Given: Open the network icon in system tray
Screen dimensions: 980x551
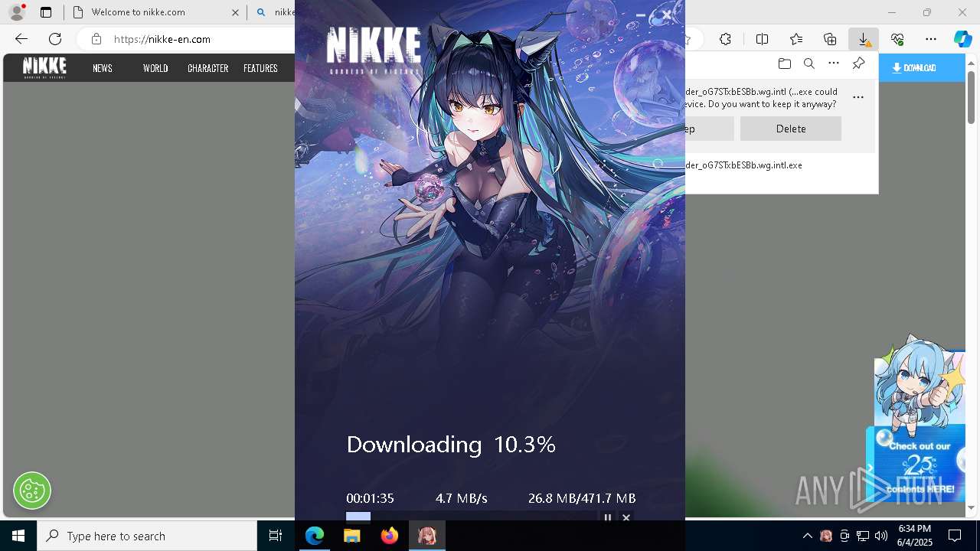Looking at the screenshot, I should tap(863, 536).
